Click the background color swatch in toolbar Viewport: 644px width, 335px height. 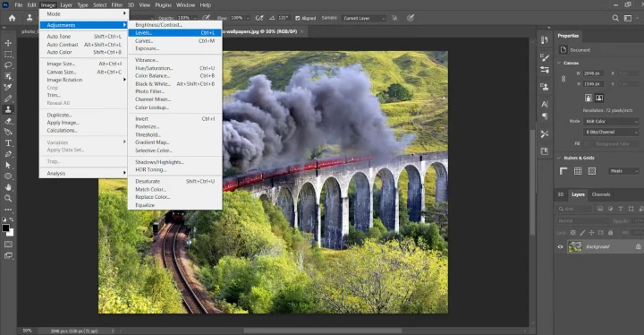[x=11, y=234]
